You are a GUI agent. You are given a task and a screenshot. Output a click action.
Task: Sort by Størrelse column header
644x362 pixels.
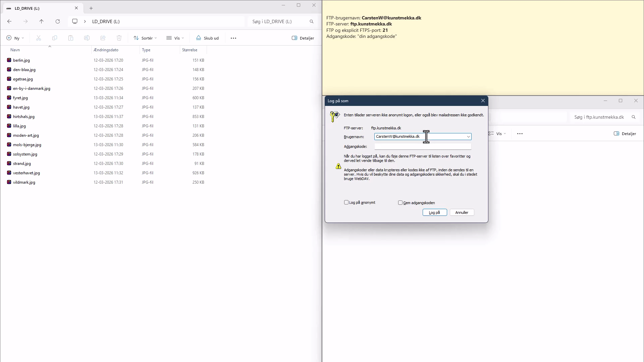pos(190,50)
